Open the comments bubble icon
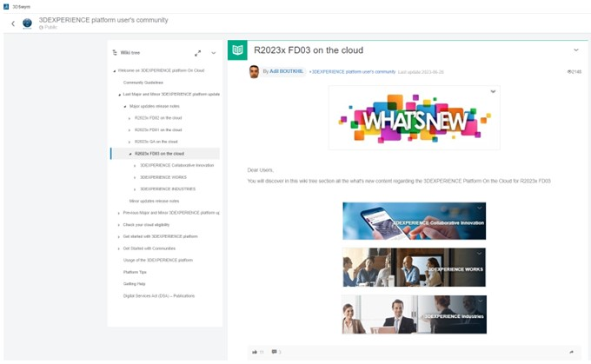 tap(274, 352)
